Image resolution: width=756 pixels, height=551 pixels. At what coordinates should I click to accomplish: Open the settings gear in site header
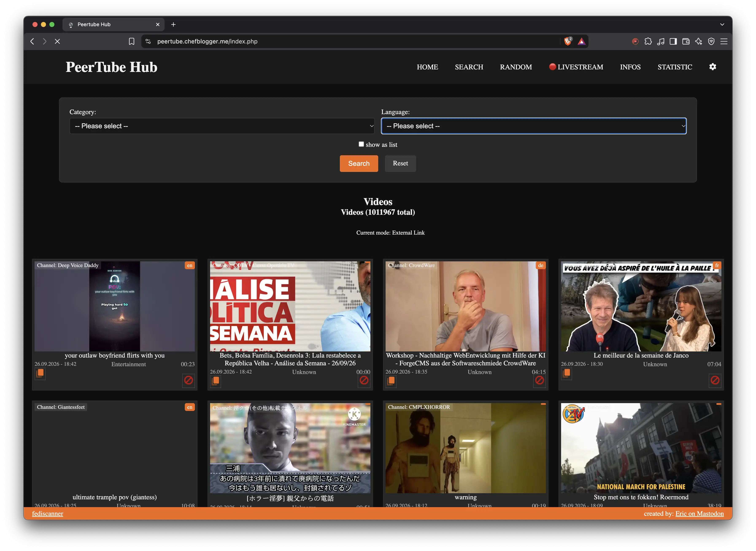(712, 67)
